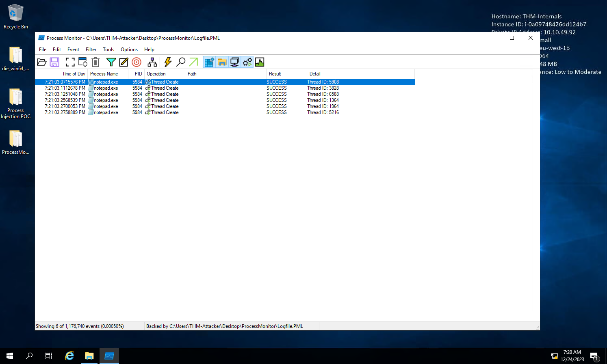607x364 pixels.
Task: Open the Recycle Bin desktop icon
Action: (16, 17)
